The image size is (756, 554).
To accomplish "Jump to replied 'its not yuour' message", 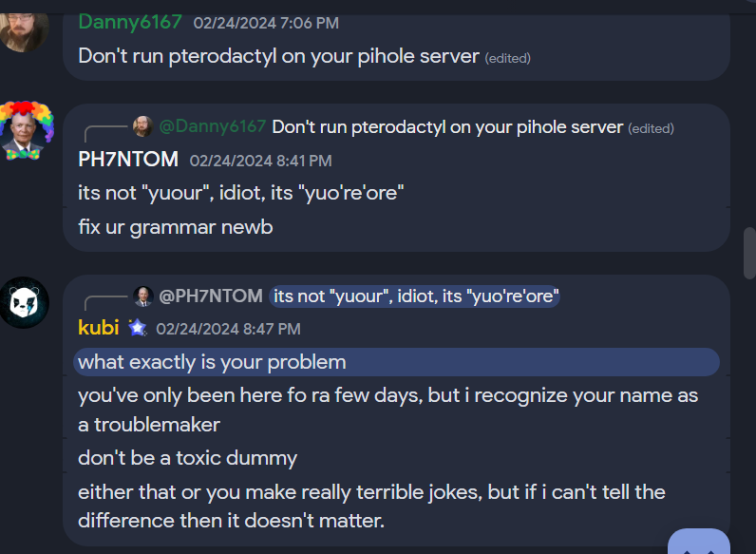I will point(414,296).
